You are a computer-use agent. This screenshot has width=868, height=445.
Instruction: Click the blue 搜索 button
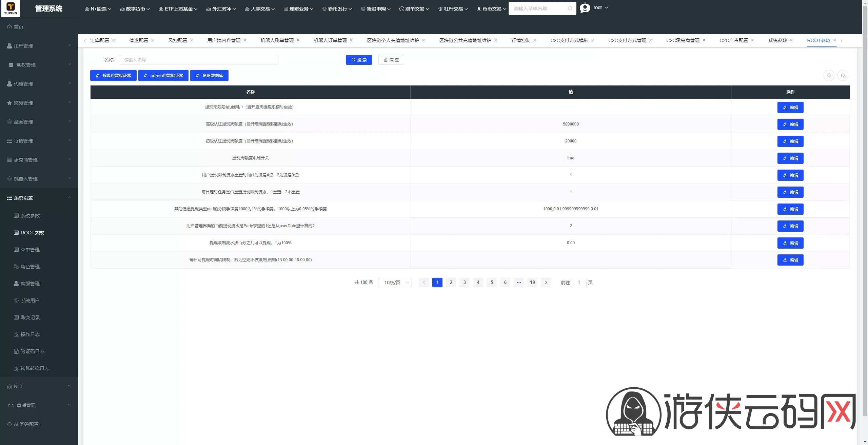pos(359,60)
